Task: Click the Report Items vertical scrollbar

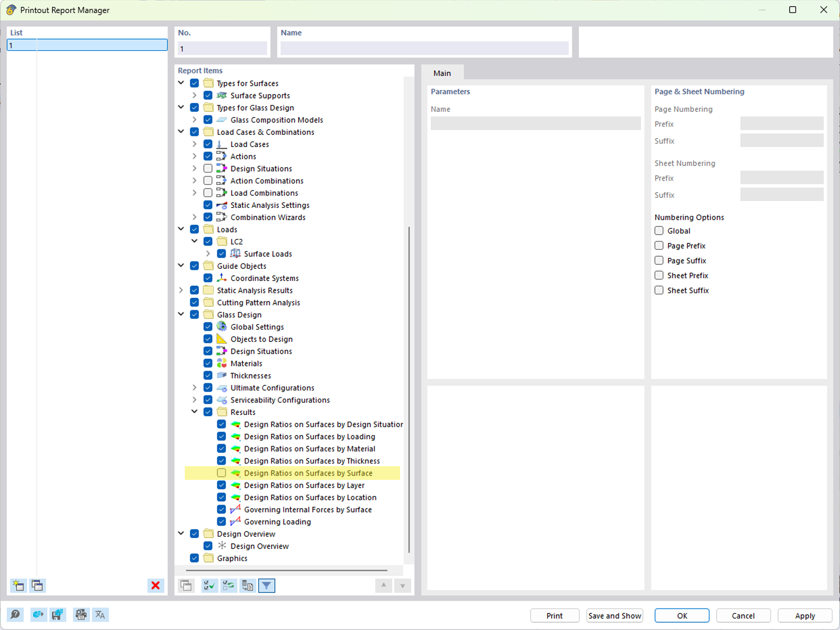Action: 408,388
